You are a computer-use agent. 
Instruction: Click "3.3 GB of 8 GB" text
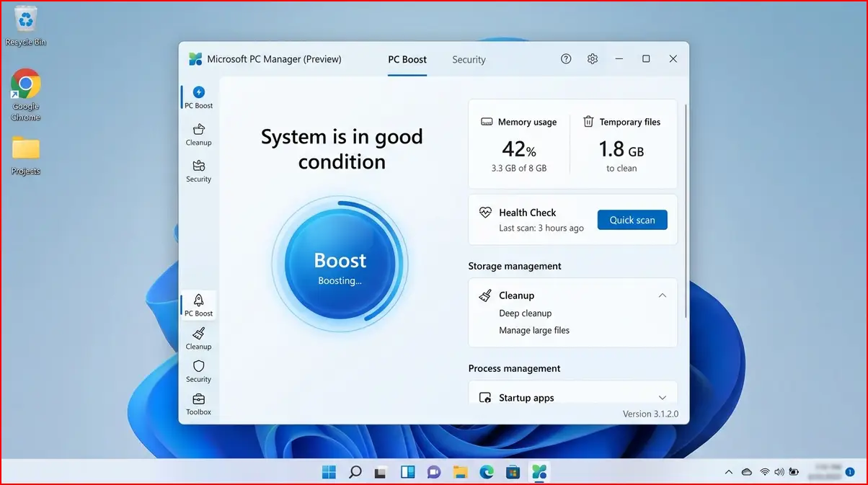[x=519, y=168]
